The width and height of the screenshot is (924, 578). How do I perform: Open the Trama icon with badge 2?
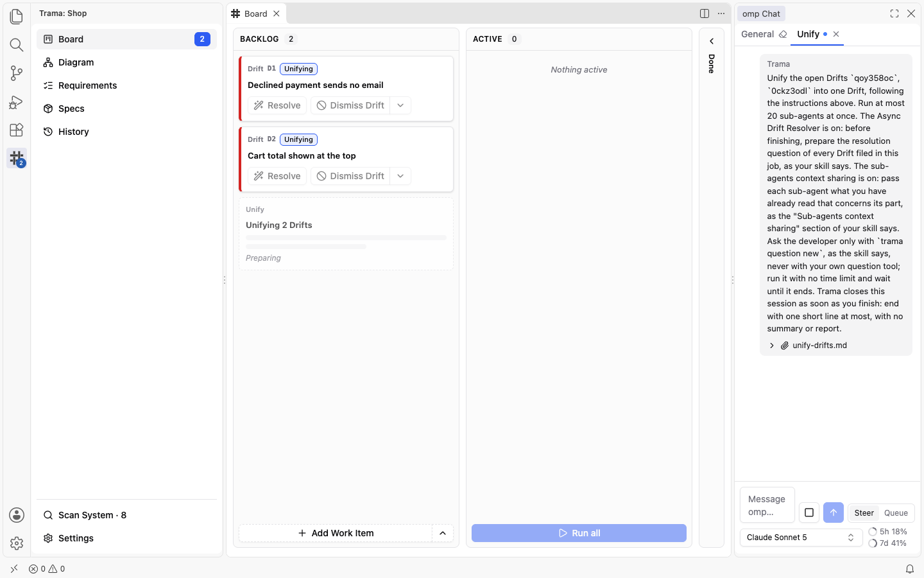point(17,158)
